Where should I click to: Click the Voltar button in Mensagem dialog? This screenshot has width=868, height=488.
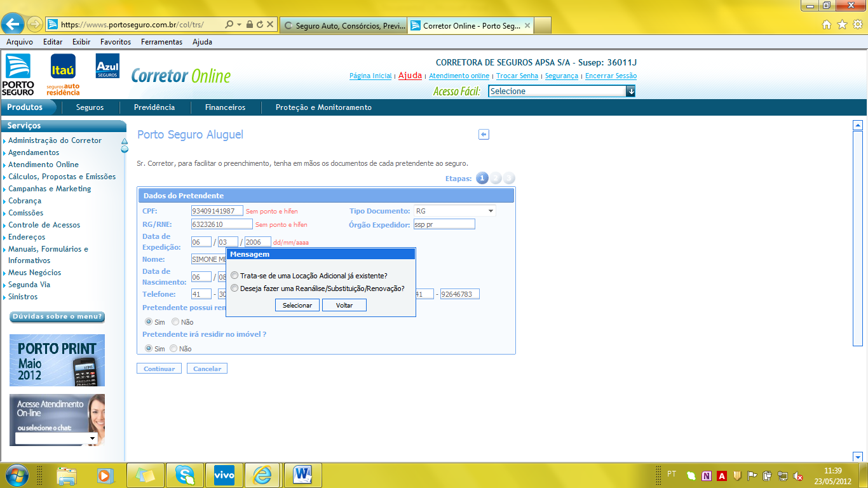click(344, 306)
